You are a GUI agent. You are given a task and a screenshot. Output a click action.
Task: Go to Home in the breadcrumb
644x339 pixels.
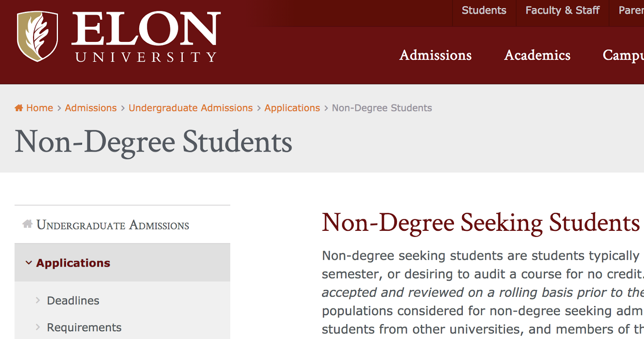pos(39,108)
